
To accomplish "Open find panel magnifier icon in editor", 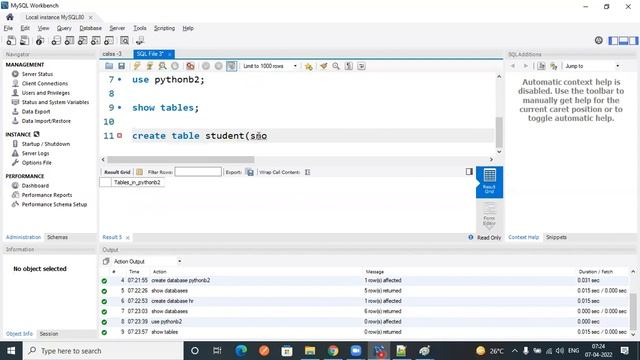I will (x=336, y=66).
